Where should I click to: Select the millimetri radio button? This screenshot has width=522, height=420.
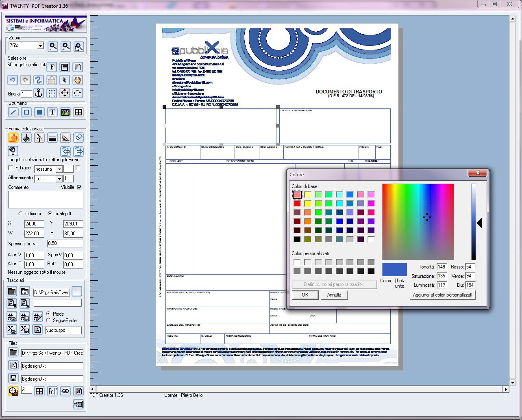pos(21,214)
